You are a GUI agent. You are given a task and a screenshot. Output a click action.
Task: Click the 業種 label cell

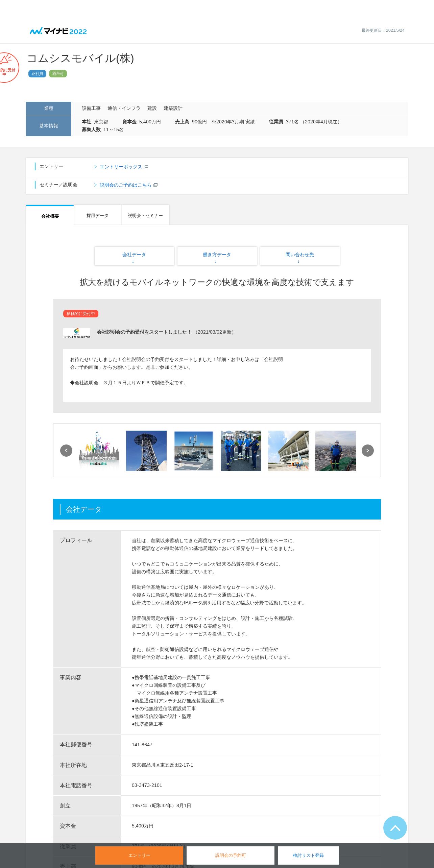point(48,108)
